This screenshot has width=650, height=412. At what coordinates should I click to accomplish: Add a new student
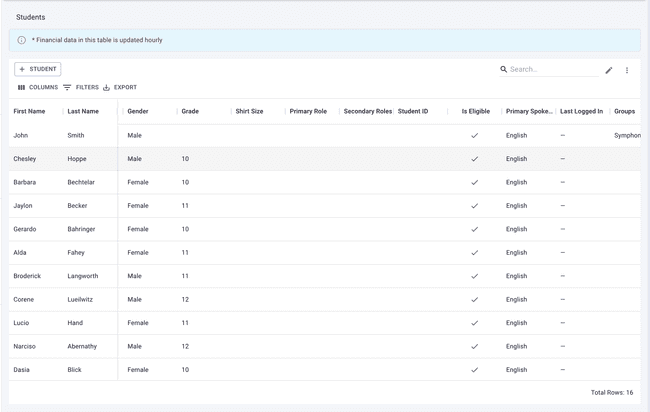tap(38, 69)
